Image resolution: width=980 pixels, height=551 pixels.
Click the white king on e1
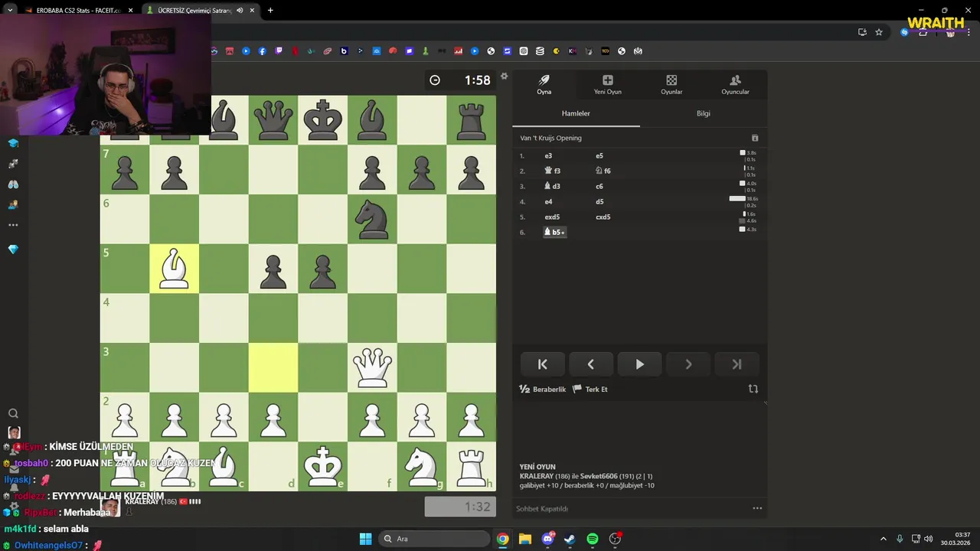pos(322,466)
